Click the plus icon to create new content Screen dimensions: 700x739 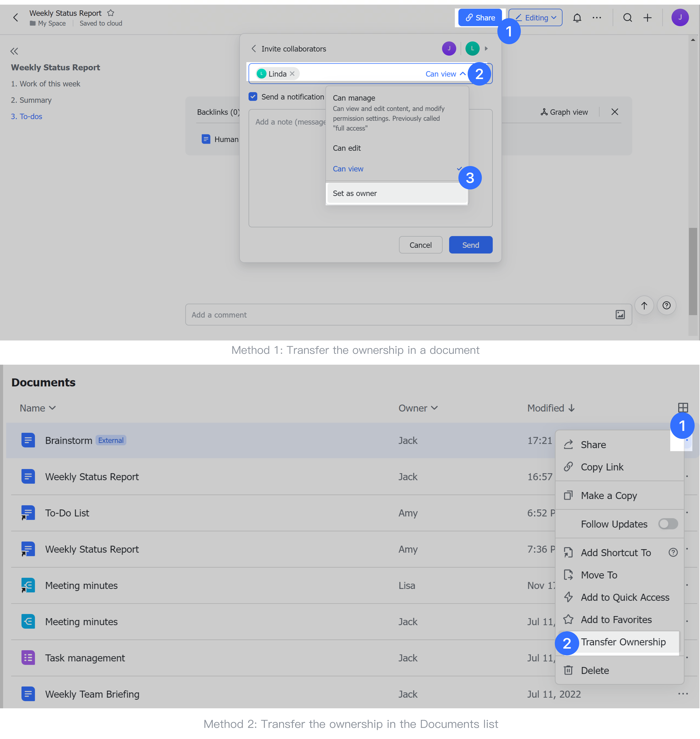click(x=647, y=18)
